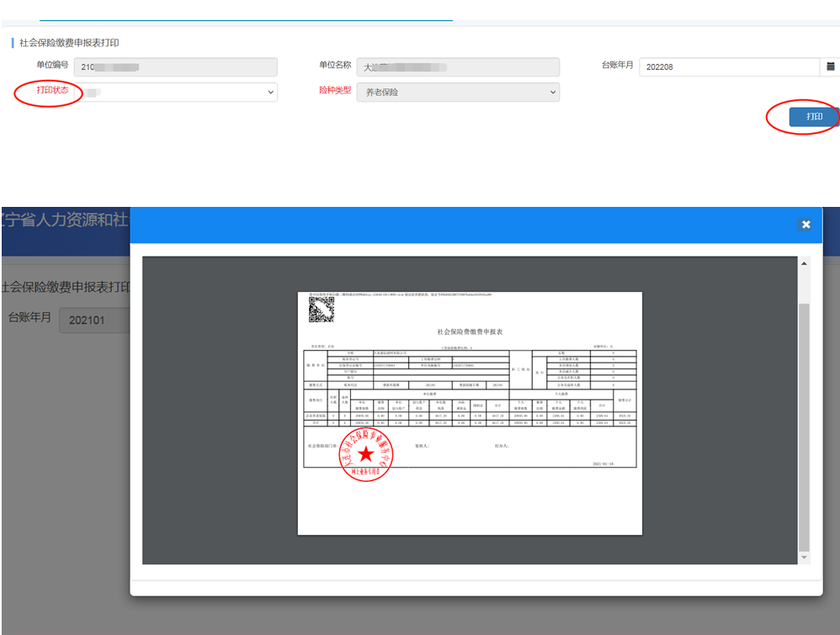The width and height of the screenshot is (840, 635).
Task: Click the red 打印状态 label
Action: point(52,90)
